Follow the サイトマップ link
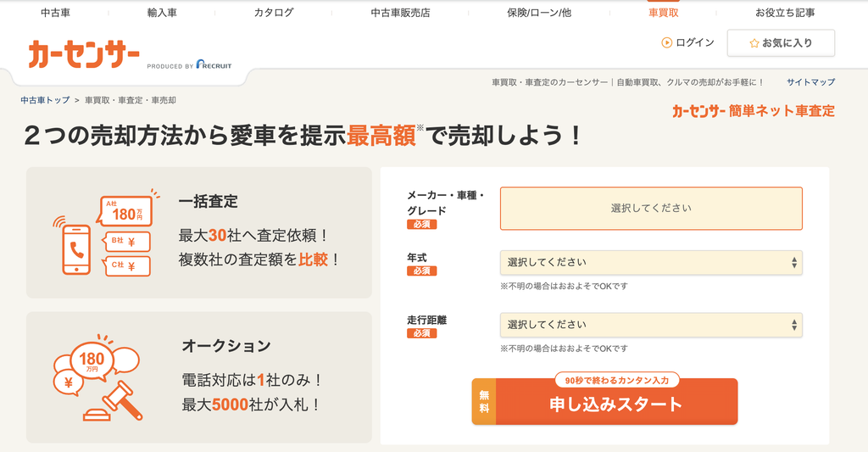 (810, 82)
